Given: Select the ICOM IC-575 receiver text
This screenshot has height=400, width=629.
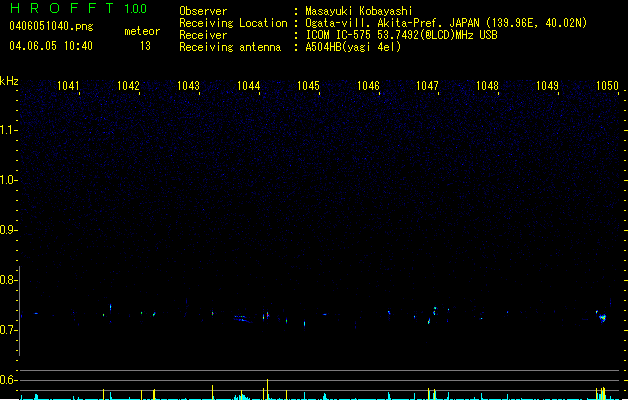Looking at the screenshot, I should point(401,35).
